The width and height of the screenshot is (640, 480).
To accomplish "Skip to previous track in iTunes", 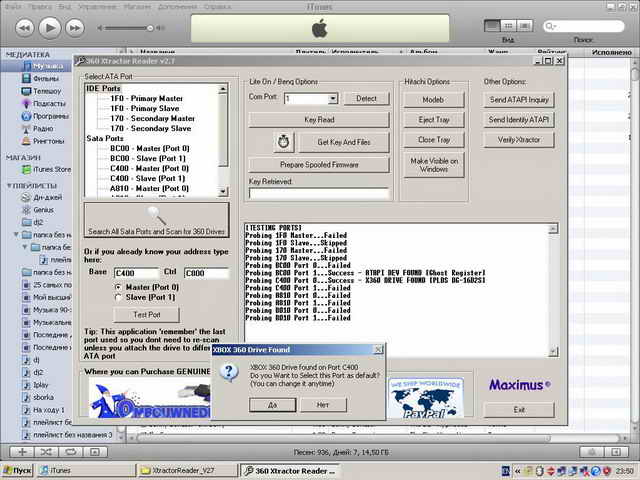I will click(x=24, y=28).
